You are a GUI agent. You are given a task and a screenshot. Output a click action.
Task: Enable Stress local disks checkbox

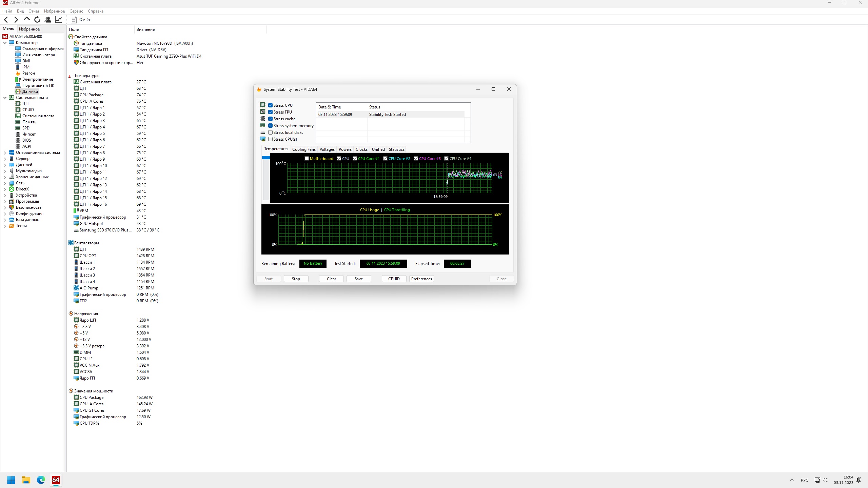tap(270, 133)
